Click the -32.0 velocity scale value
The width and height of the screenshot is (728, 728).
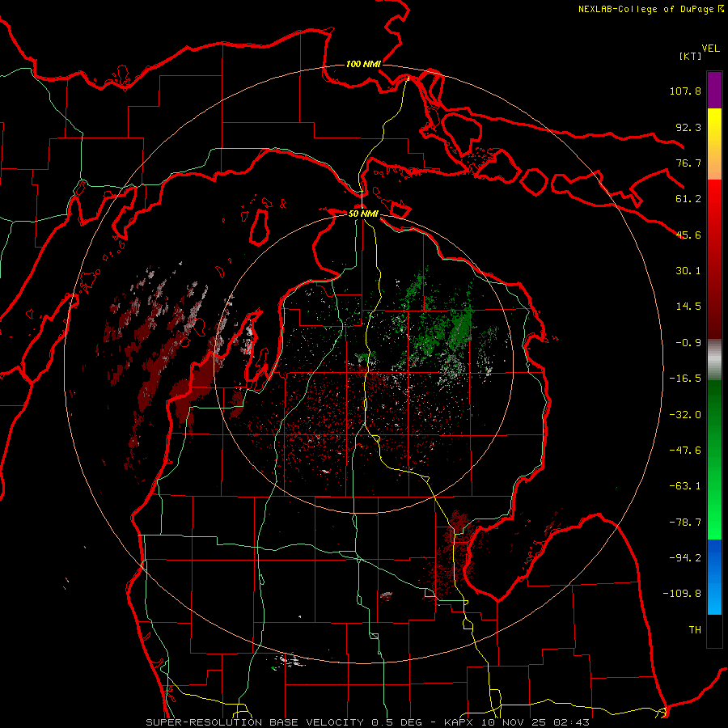point(685,415)
